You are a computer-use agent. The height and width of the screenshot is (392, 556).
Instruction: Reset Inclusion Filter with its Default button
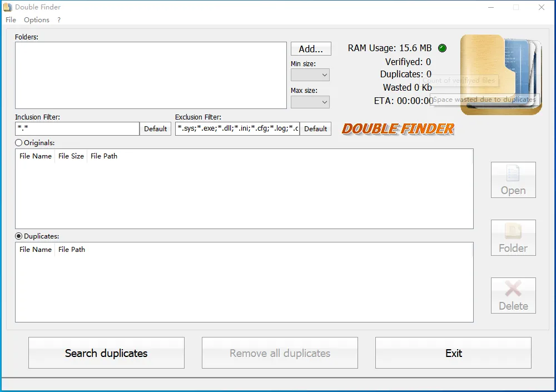point(155,129)
